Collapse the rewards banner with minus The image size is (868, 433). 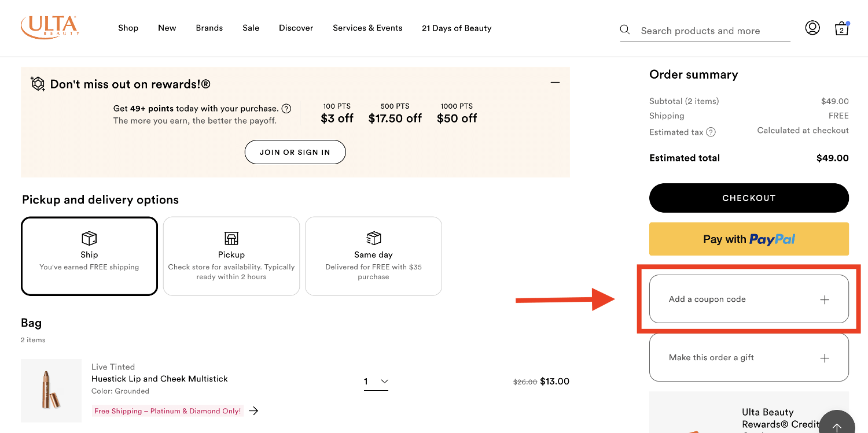(555, 83)
